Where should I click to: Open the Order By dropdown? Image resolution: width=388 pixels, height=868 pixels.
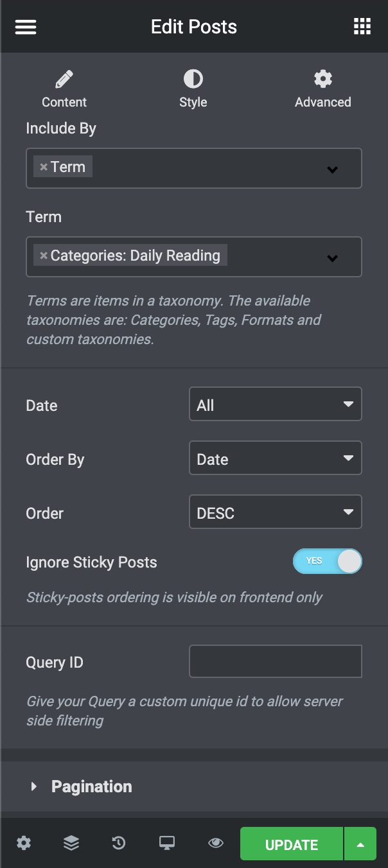click(275, 458)
